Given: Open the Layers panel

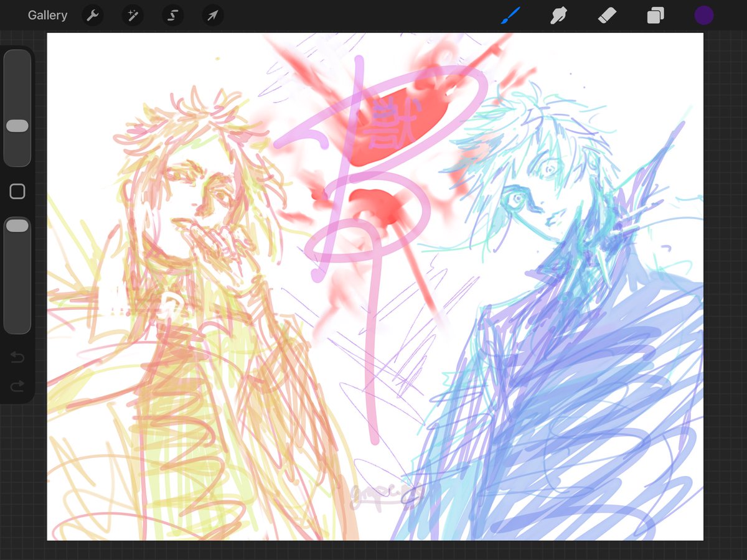Looking at the screenshot, I should click(x=655, y=16).
